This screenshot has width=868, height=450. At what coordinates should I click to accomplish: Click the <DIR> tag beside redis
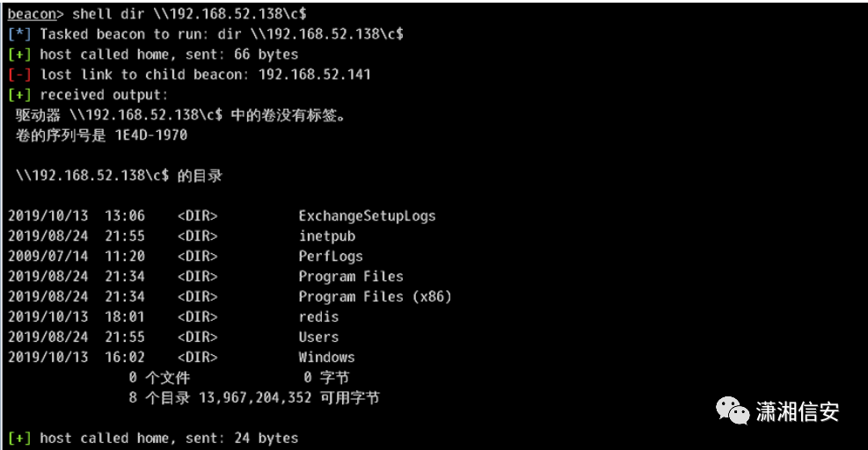point(197,317)
